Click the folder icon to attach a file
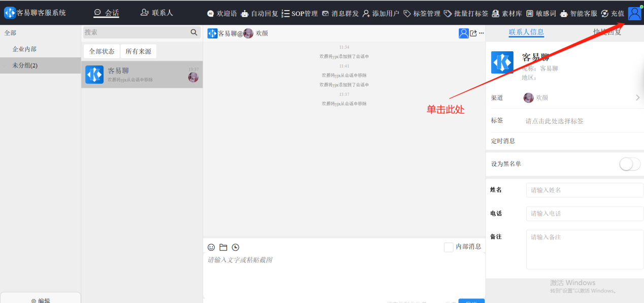 click(x=223, y=247)
